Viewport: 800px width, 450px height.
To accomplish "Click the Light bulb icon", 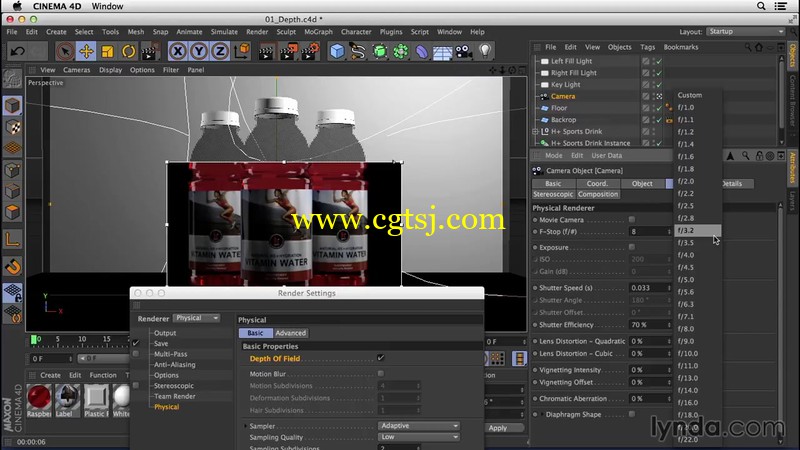I will point(485,51).
